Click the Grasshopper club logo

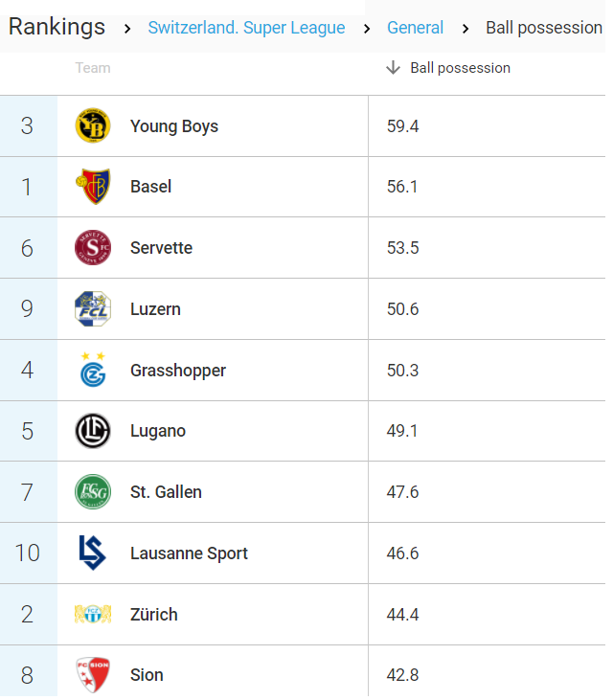93,370
